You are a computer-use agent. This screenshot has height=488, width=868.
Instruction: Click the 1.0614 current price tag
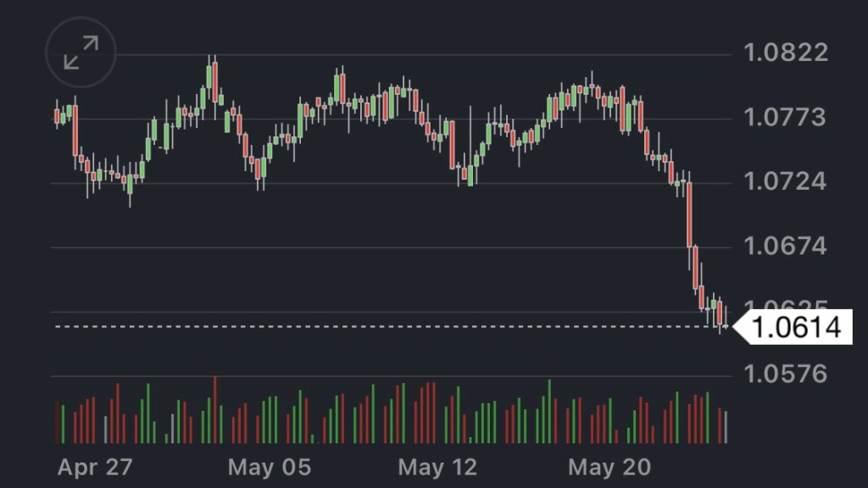tap(796, 327)
